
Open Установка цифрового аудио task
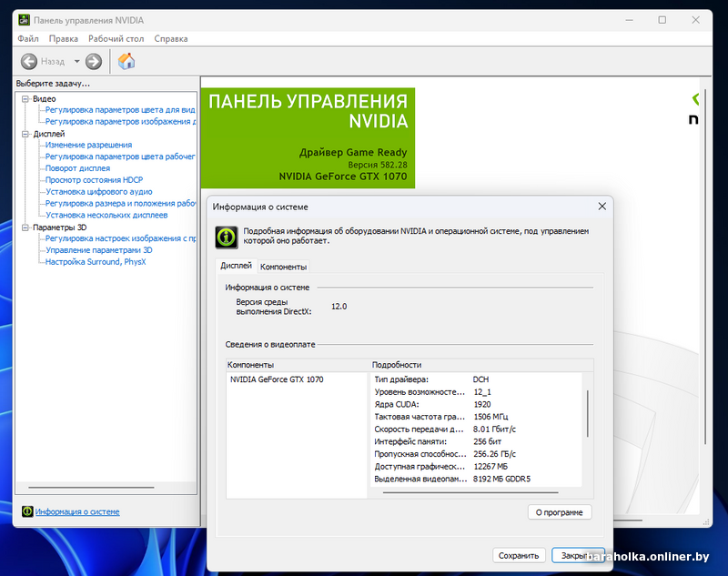[x=98, y=191]
